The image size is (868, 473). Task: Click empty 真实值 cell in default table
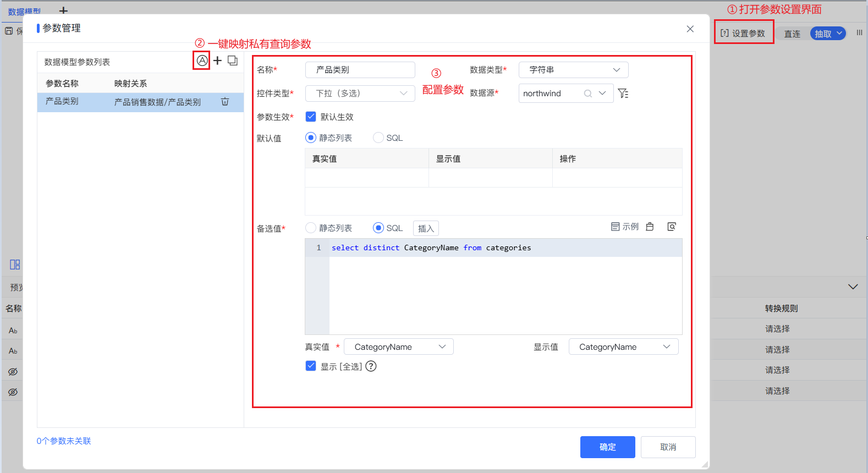(367, 178)
